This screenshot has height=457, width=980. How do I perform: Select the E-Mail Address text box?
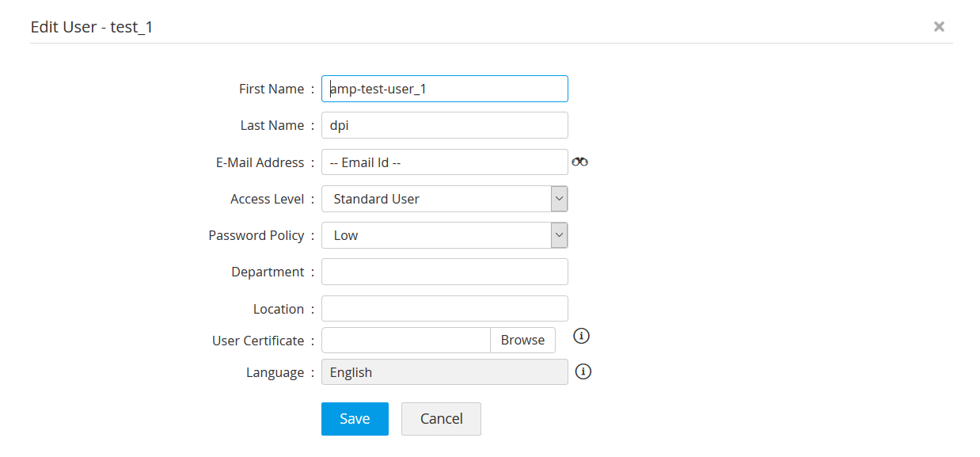[x=444, y=162]
